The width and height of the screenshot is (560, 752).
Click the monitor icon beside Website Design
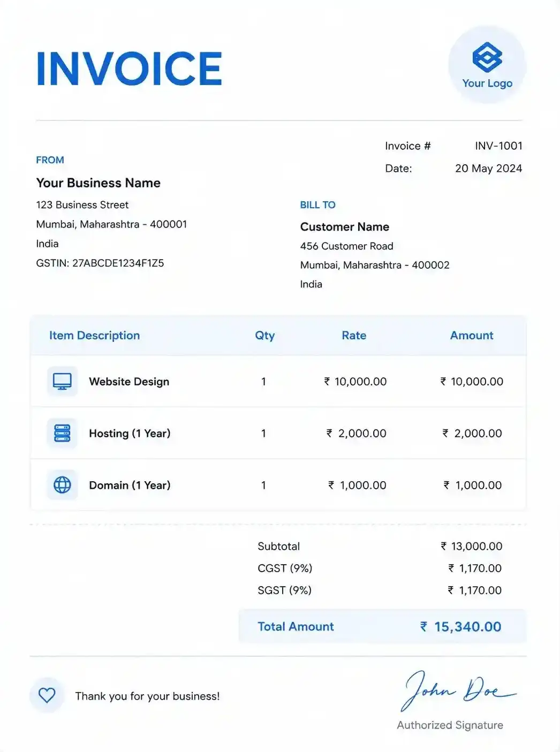(62, 381)
